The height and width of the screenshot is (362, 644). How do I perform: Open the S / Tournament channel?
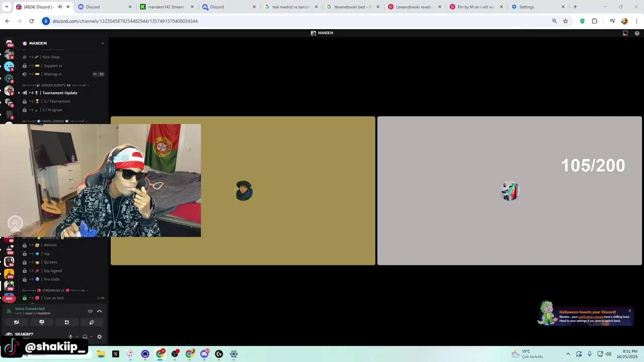click(x=63, y=101)
